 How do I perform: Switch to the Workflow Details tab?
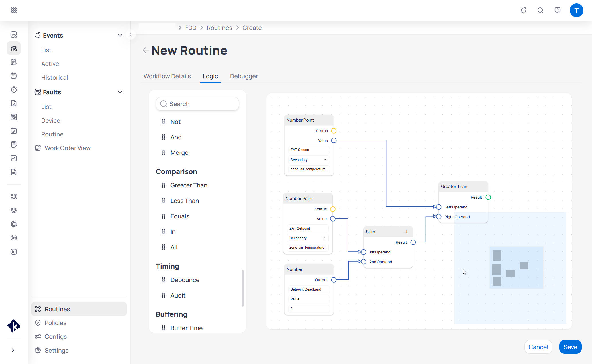(x=167, y=76)
